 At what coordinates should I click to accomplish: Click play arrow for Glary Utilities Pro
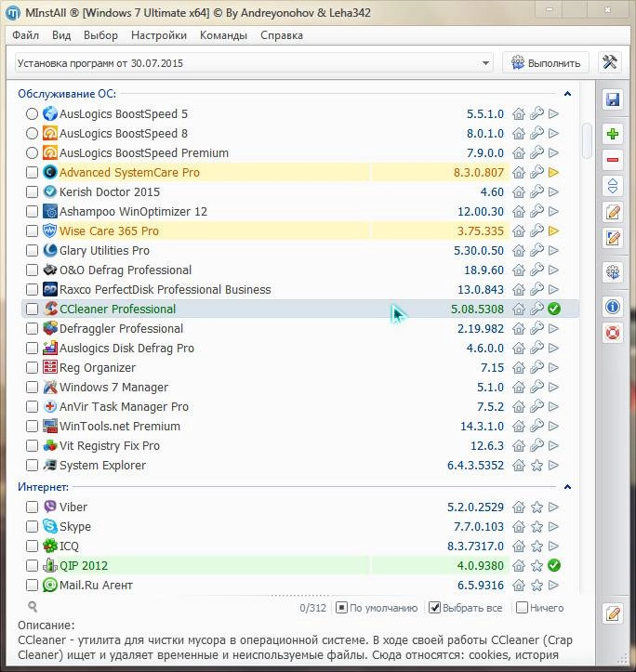pyautogui.click(x=553, y=250)
